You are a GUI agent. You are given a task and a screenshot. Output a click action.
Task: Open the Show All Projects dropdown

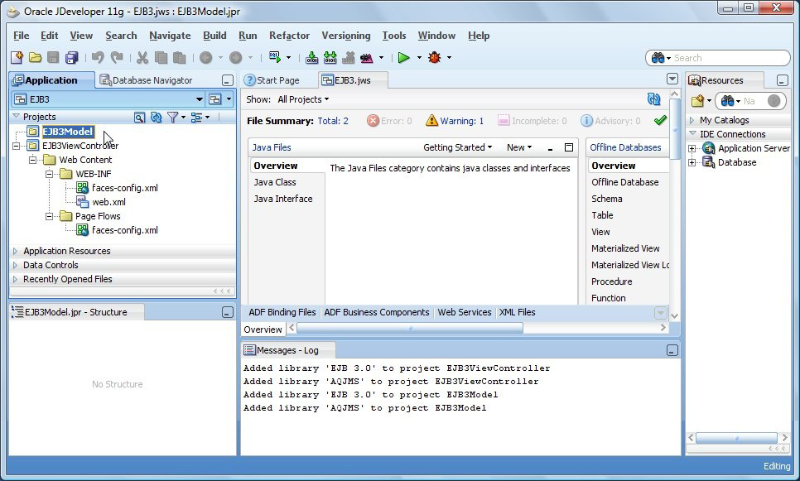click(303, 99)
